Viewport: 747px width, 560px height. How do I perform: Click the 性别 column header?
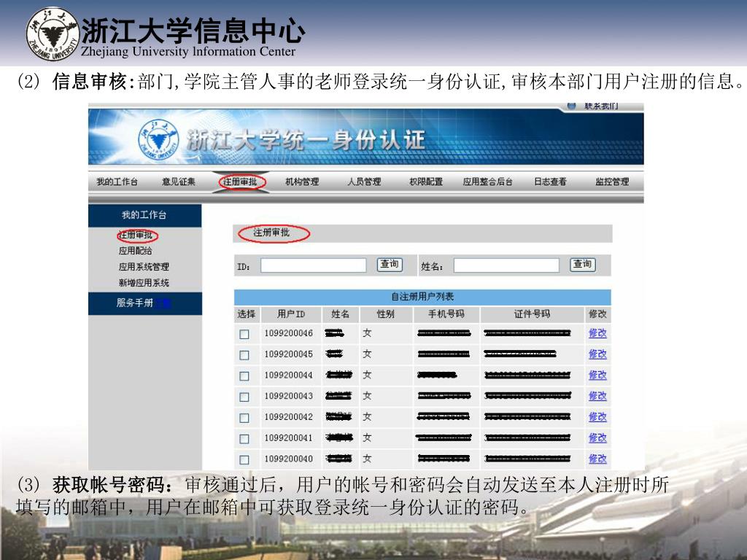pyautogui.click(x=385, y=314)
